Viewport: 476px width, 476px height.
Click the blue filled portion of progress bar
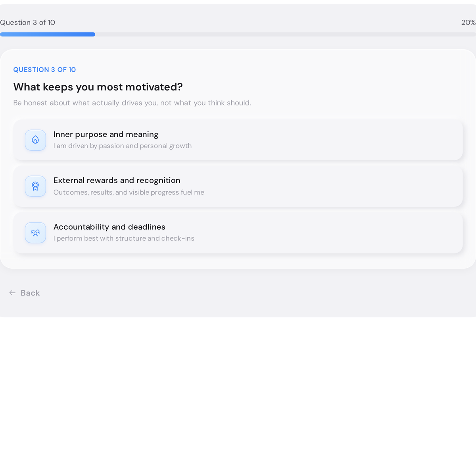[48, 35]
